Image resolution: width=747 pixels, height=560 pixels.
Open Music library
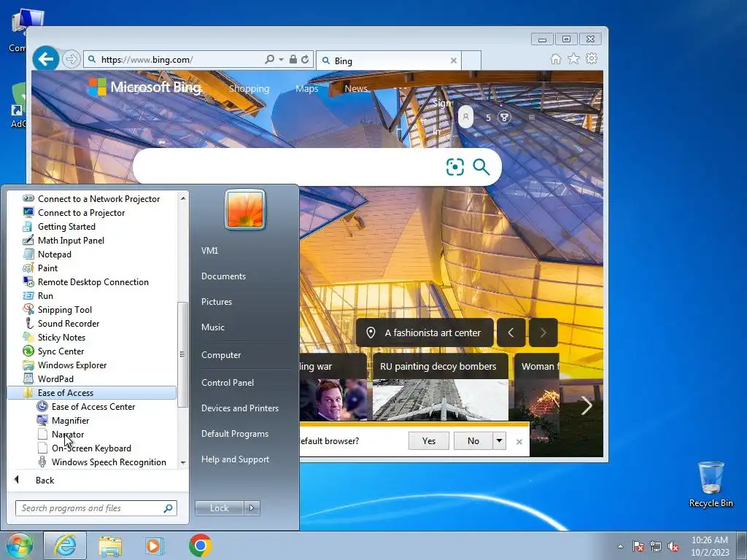coord(212,327)
